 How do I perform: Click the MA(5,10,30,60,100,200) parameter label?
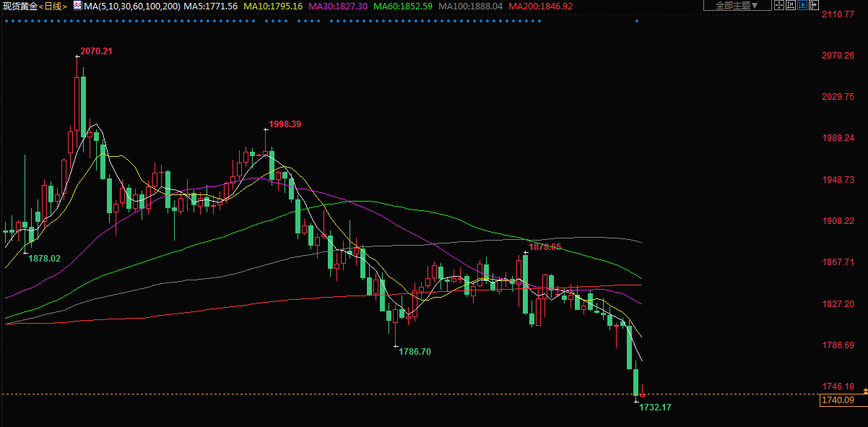click(131, 6)
